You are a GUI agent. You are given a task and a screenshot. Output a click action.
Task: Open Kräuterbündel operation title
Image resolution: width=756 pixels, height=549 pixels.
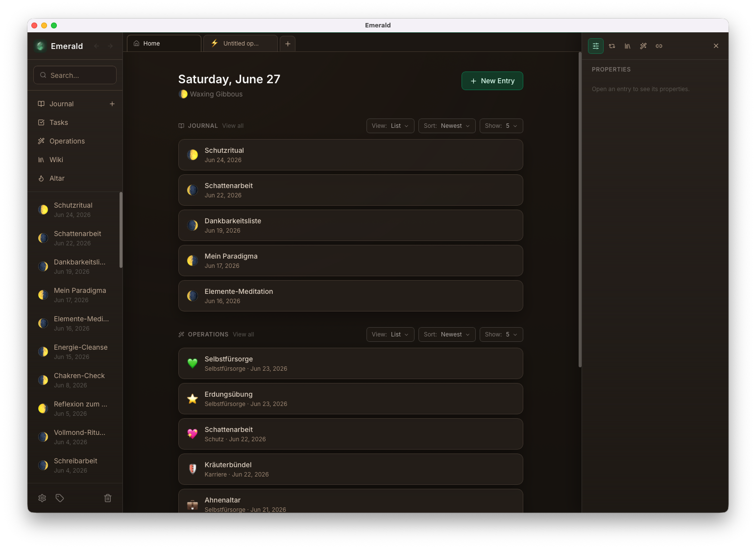pyautogui.click(x=228, y=465)
